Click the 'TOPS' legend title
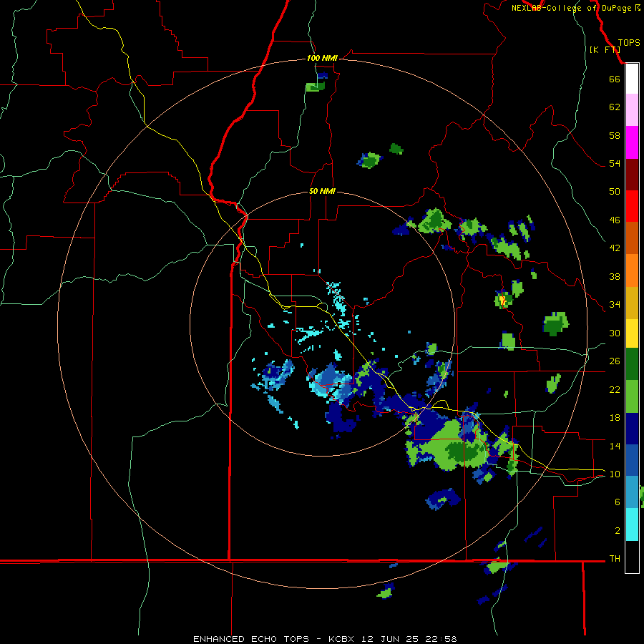644x644 pixels. 629,43
